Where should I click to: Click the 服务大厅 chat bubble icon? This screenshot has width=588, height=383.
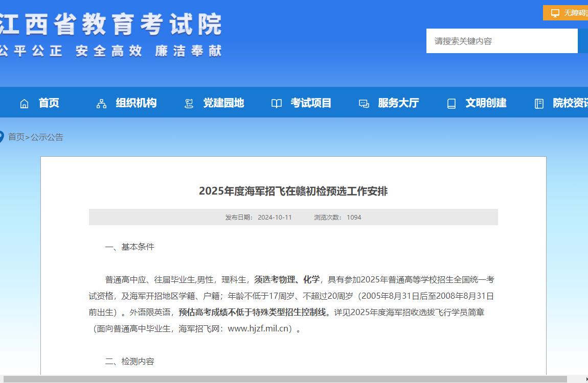(x=364, y=103)
